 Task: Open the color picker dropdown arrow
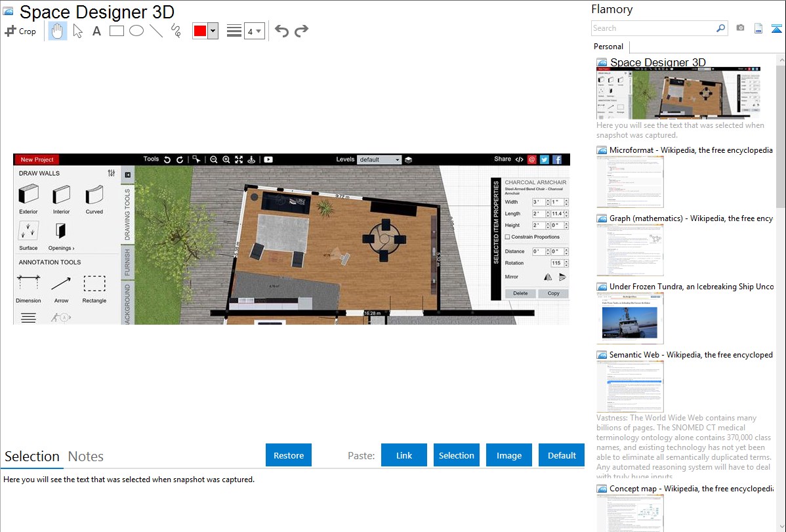tap(213, 31)
